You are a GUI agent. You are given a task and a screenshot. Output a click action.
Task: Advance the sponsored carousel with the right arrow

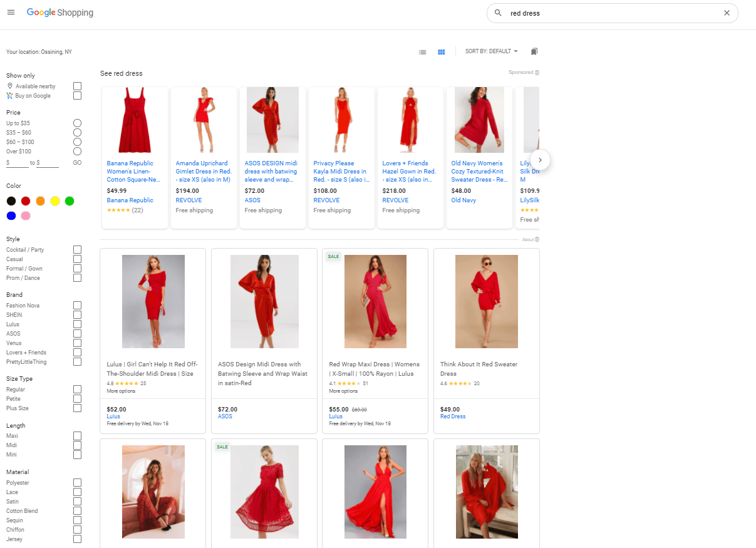(x=539, y=160)
